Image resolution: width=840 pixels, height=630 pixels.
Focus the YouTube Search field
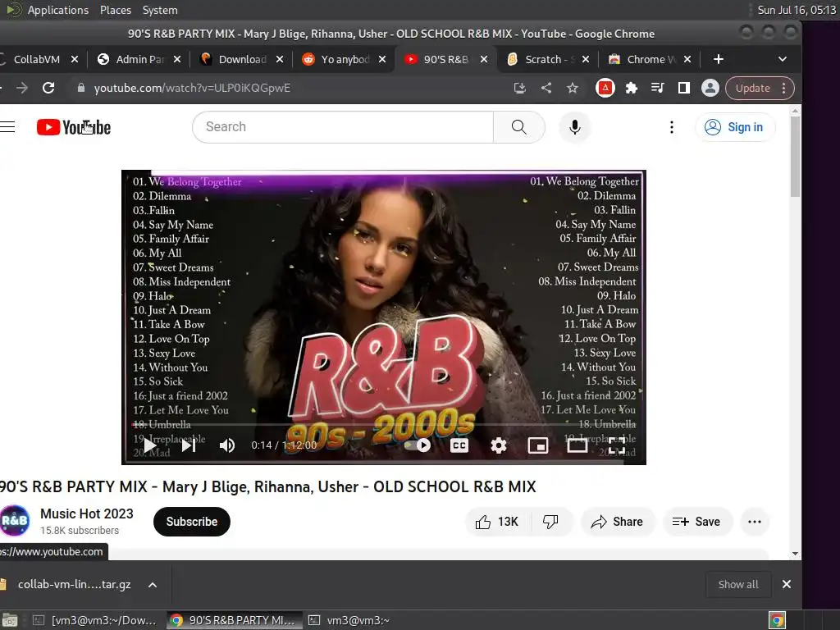[x=343, y=127]
